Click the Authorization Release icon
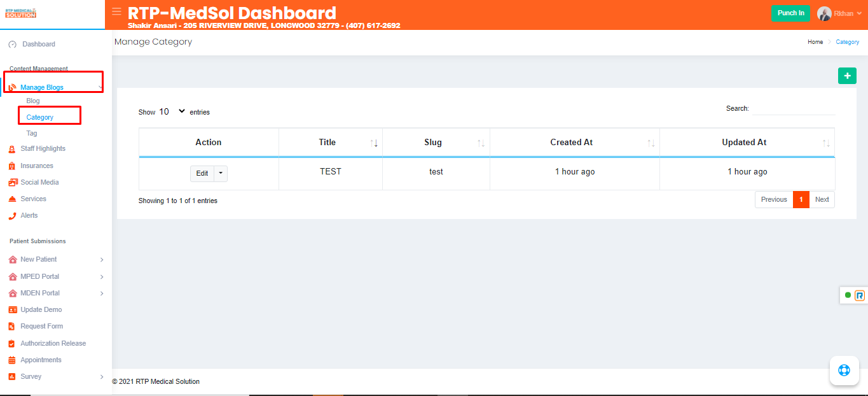Image resolution: width=868 pixels, height=396 pixels. (x=12, y=344)
